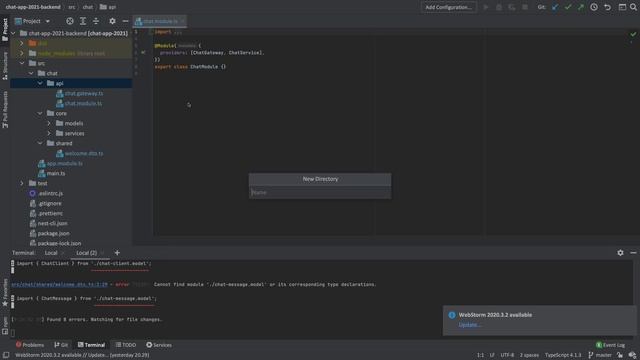This screenshot has height=360, width=640.
Task: Collapse the core folder
Action: click(40, 113)
